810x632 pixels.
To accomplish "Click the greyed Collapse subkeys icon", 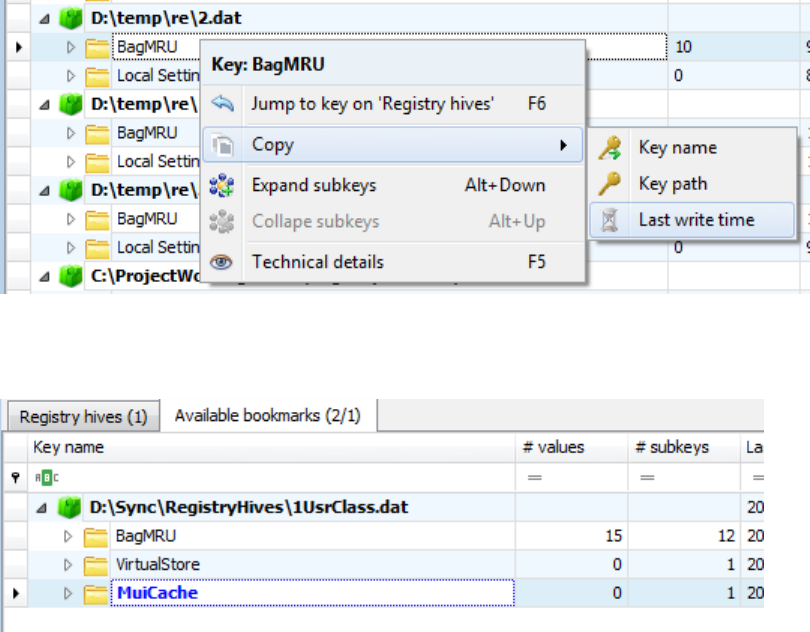I will click(222, 222).
